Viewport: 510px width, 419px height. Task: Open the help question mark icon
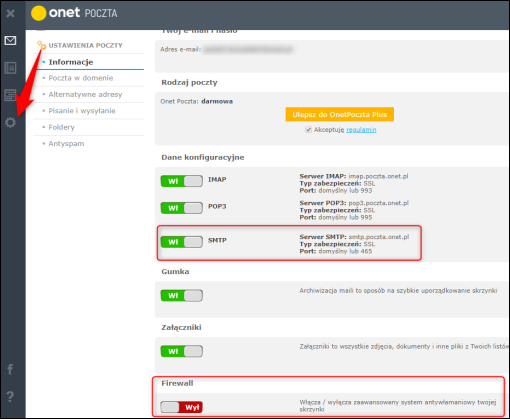coord(10,396)
